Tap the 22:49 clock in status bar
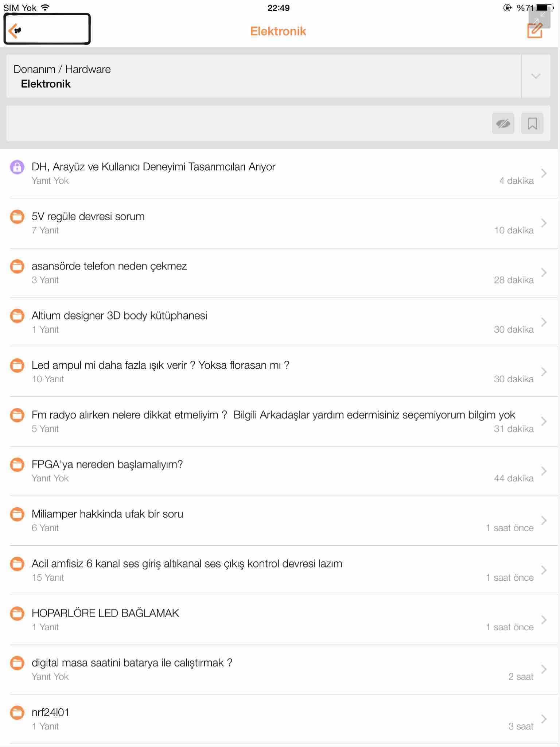This screenshot has height=747, width=560. [x=279, y=8]
